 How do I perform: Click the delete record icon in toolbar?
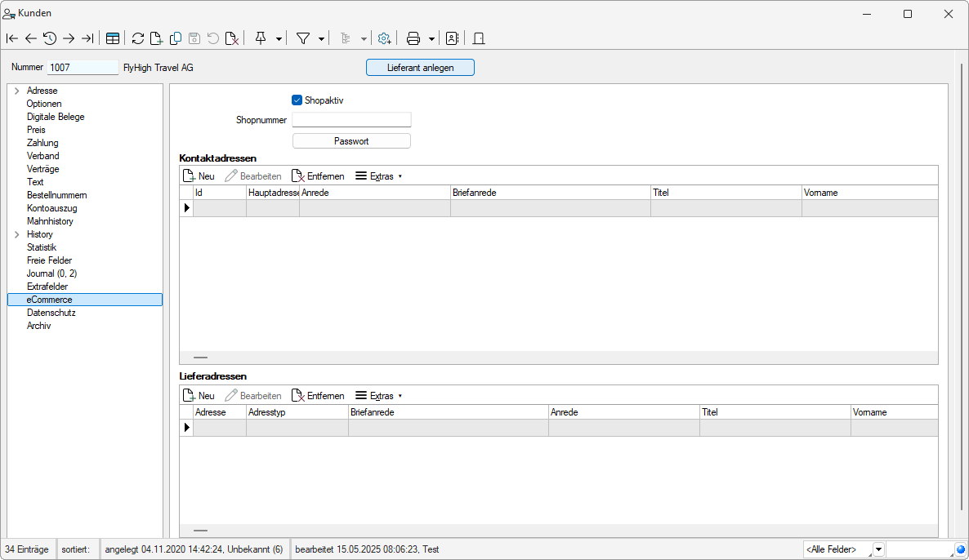(232, 38)
